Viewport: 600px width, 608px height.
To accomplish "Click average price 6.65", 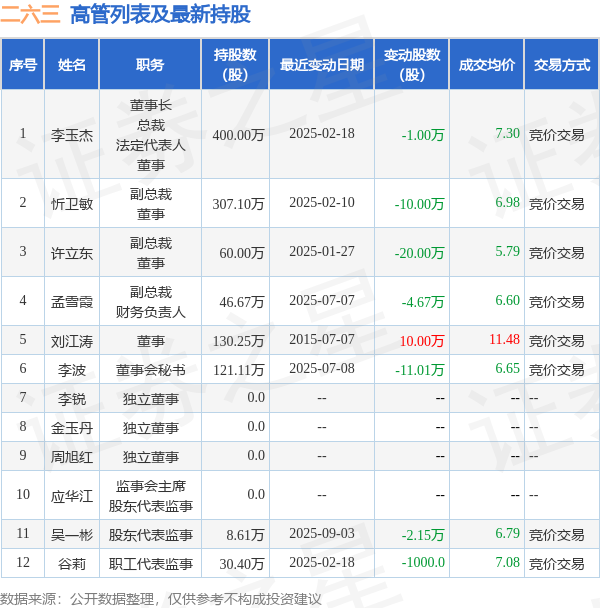I will 507,368.
